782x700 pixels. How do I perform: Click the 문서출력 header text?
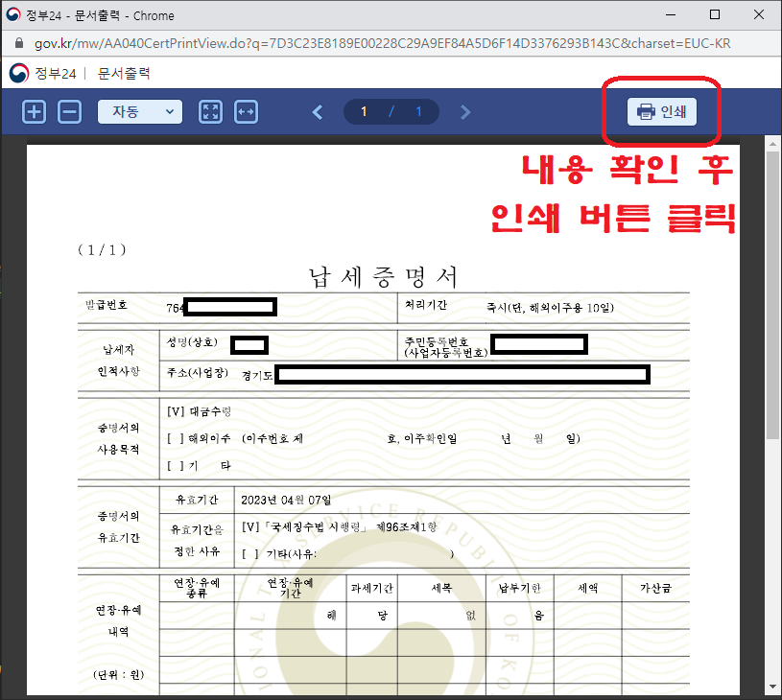124,73
